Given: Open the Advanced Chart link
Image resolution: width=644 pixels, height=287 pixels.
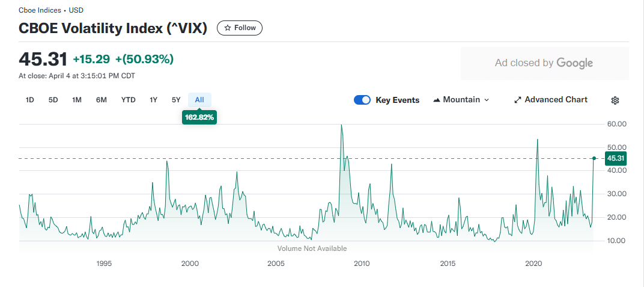Looking at the screenshot, I should [551, 100].
